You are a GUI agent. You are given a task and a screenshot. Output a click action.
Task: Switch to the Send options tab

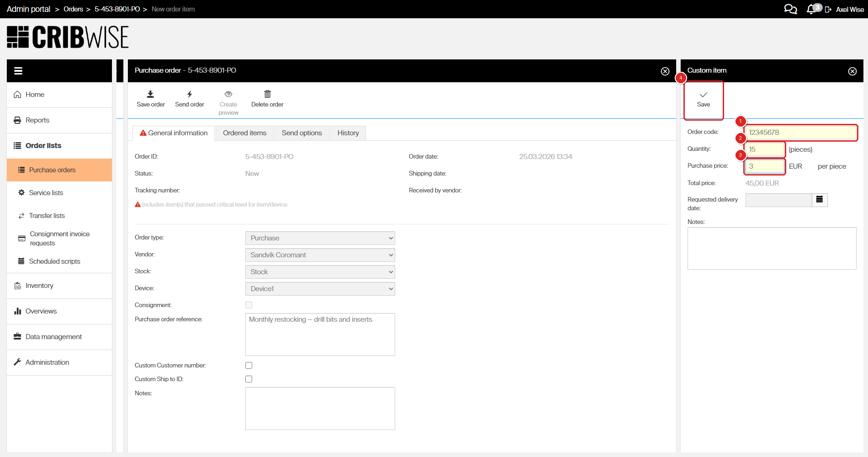[x=302, y=133]
